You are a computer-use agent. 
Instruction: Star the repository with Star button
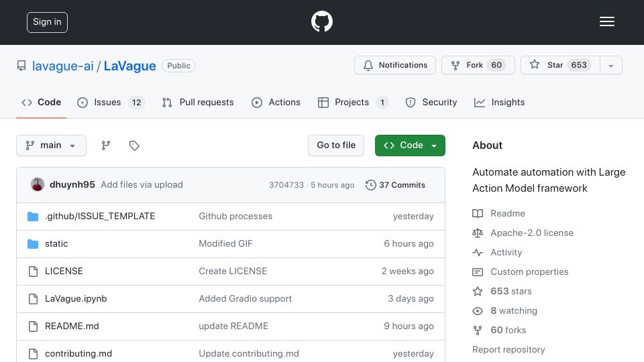pyautogui.click(x=560, y=65)
